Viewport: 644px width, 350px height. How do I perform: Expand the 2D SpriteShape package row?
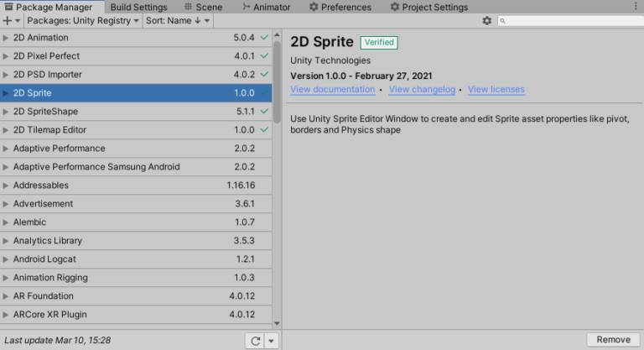click(x=5, y=112)
